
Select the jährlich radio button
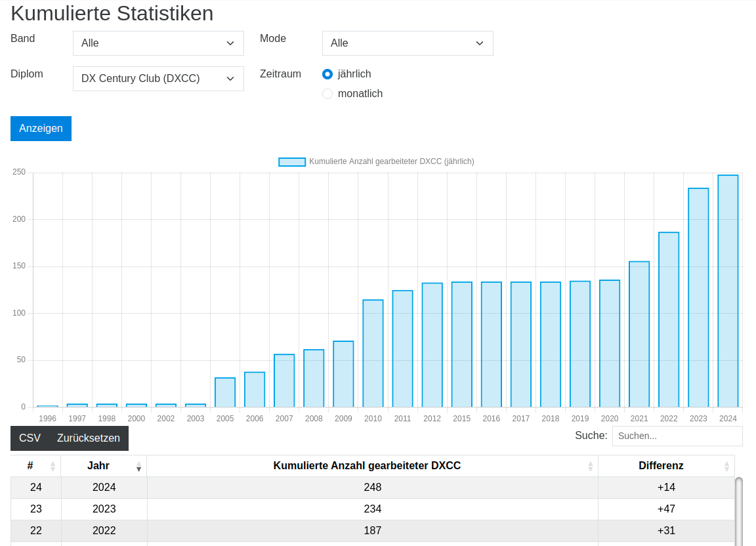(x=327, y=74)
